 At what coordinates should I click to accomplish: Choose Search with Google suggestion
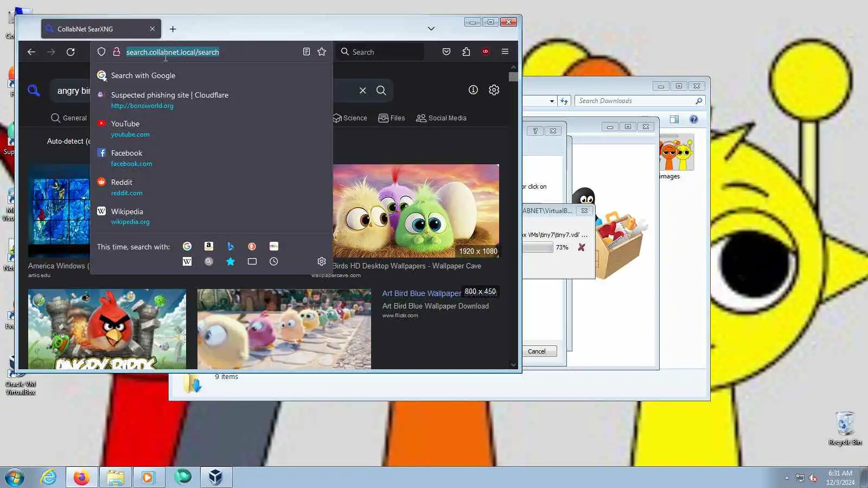click(x=211, y=76)
